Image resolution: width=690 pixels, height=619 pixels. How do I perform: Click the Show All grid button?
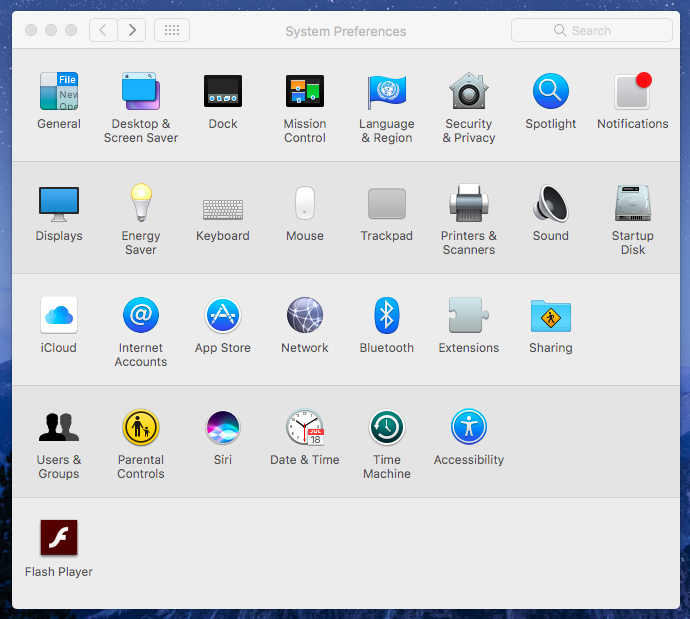pos(172,30)
